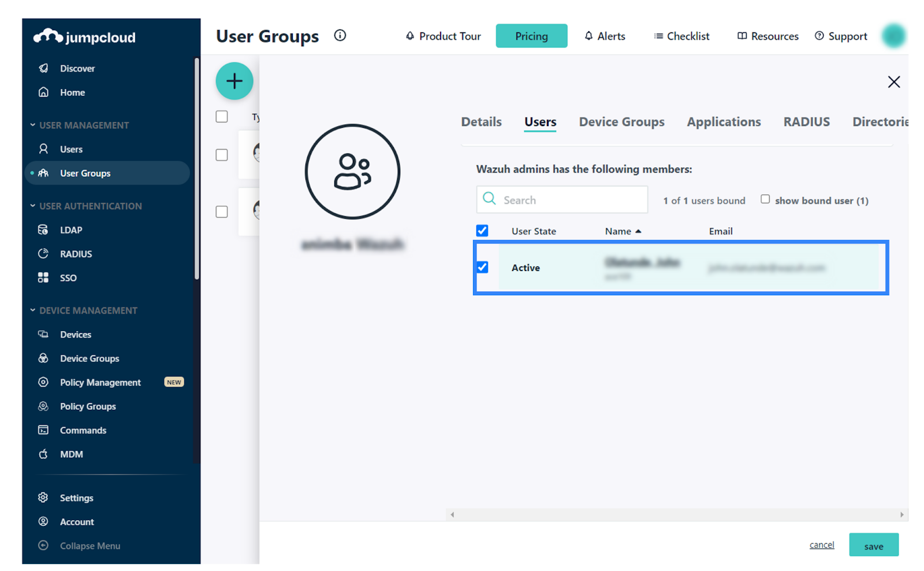Switch to the Details tab

481,122
